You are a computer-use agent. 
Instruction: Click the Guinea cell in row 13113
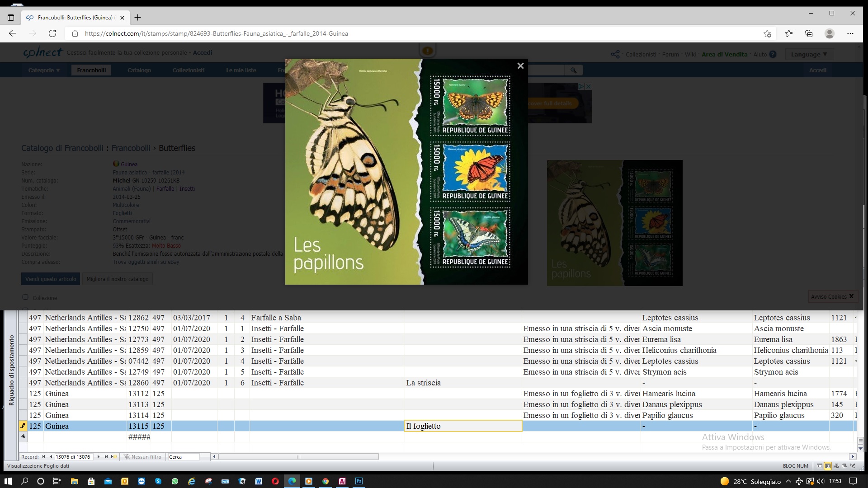click(x=85, y=404)
